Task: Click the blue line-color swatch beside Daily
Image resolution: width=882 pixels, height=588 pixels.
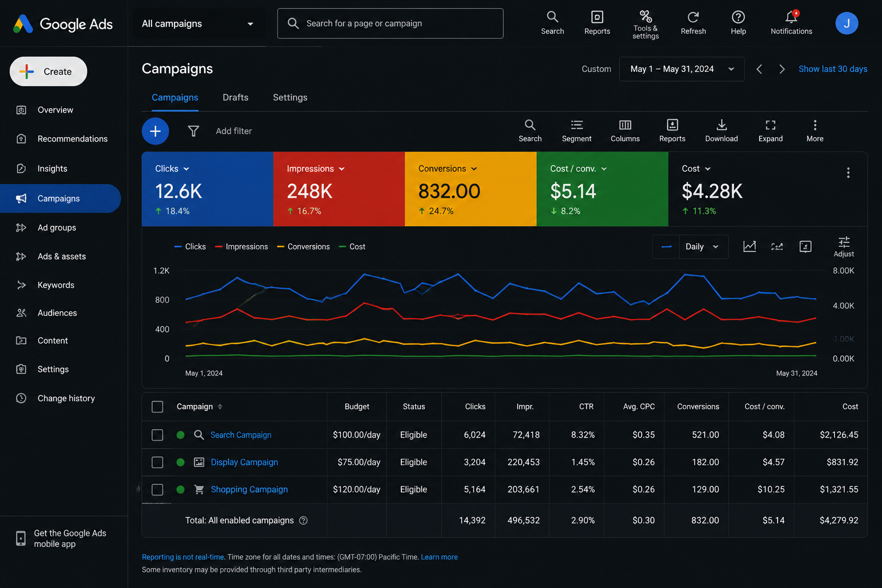Action: 666,247
